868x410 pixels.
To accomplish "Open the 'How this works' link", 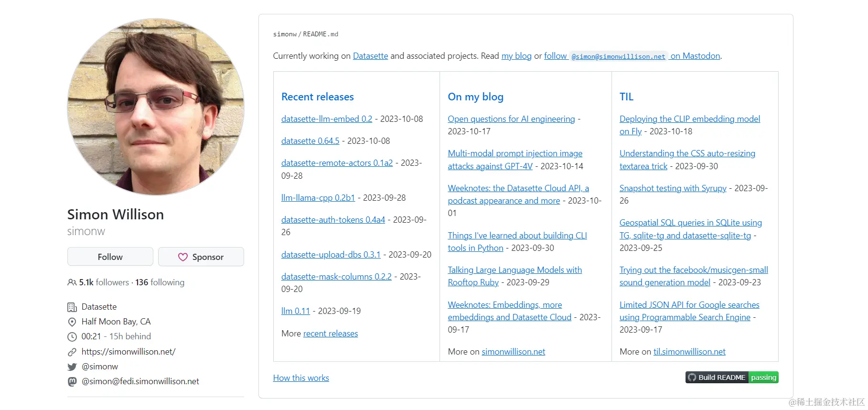I will [301, 378].
